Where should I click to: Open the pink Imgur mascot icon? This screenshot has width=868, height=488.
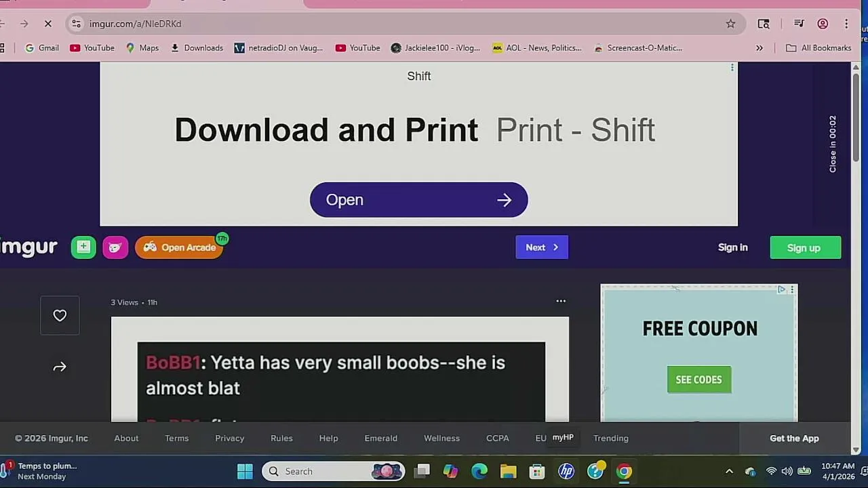pos(115,247)
